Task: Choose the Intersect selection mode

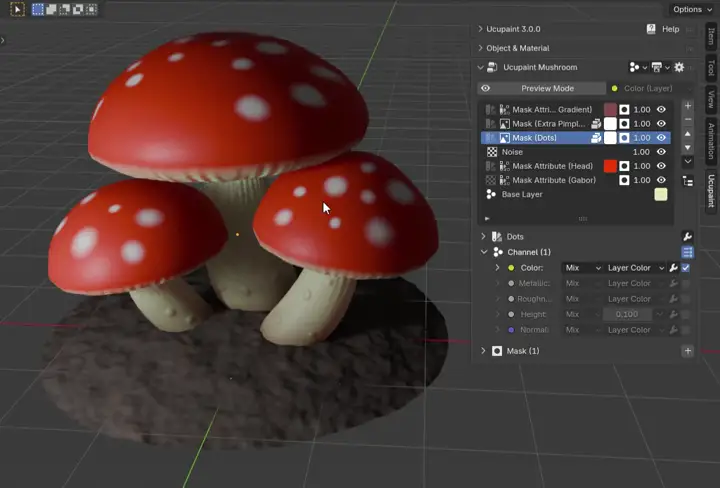Action: click(x=91, y=9)
